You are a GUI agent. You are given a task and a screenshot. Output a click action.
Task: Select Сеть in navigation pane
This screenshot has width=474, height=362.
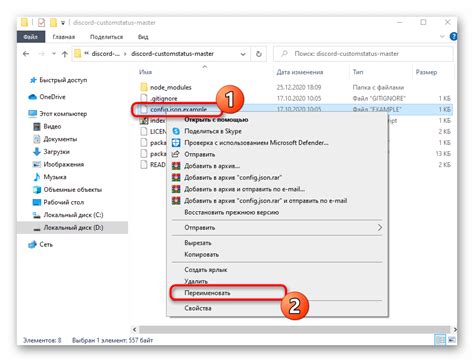tap(46, 244)
